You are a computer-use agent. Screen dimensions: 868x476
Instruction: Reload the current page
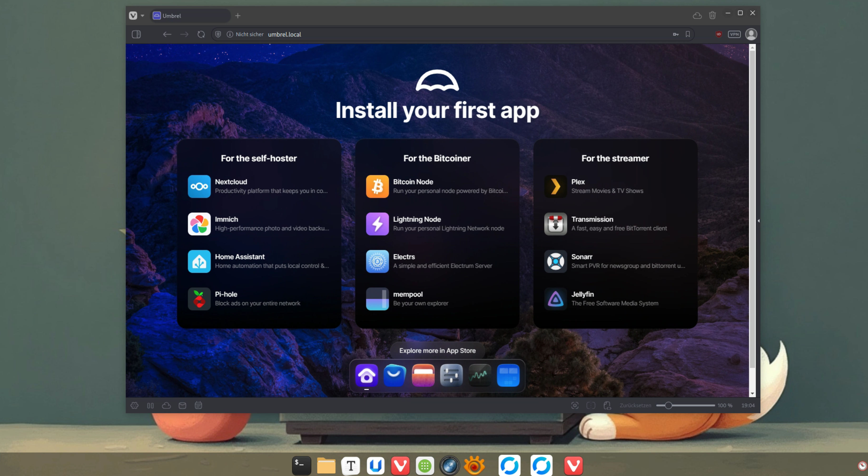pyautogui.click(x=201, y=34)
